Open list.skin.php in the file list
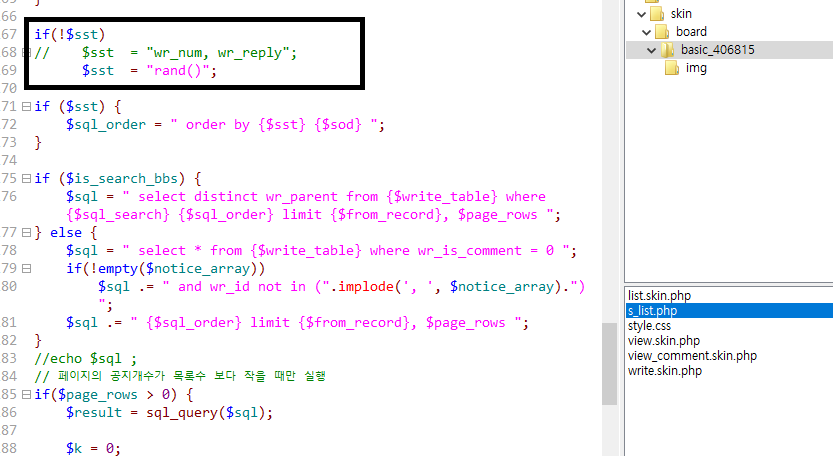This screenshot has width=833, height=456. pos(668,296)
